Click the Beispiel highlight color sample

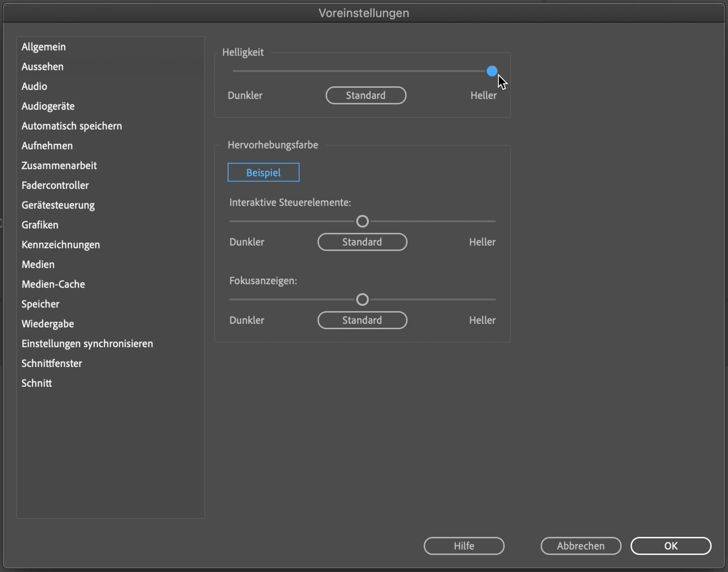263,173
